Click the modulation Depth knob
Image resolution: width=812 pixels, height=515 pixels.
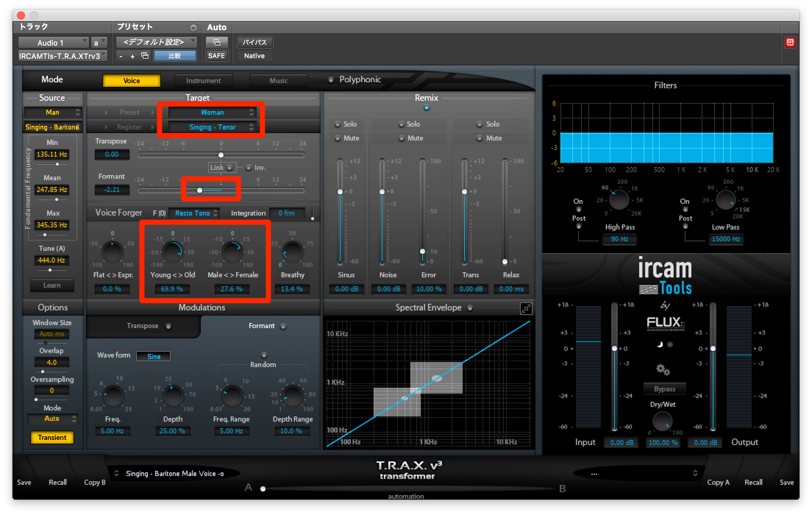point(173,396)
